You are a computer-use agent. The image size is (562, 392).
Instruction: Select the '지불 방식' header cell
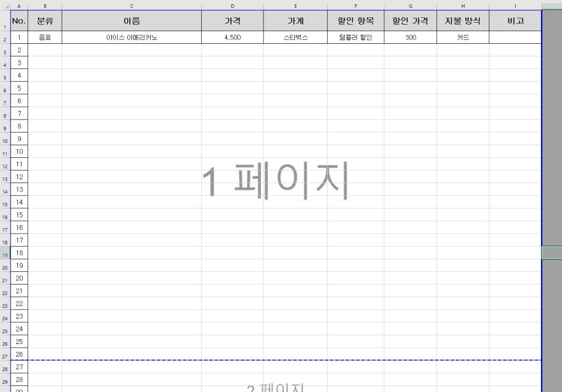click(463, 21)
